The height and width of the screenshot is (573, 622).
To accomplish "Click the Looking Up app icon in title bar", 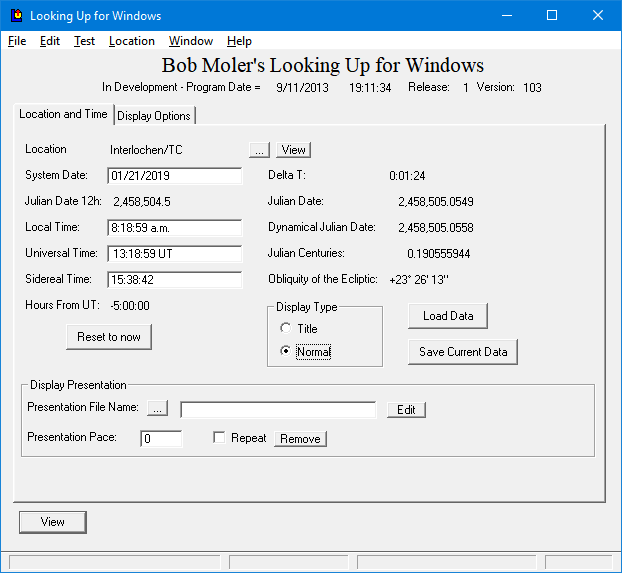I will pyautogui.click(x=16, y=16).
